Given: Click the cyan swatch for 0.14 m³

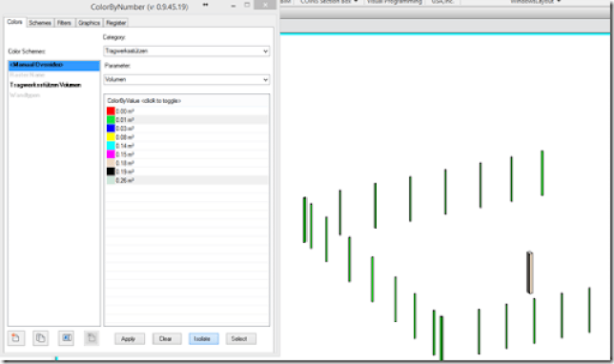Looking at the screenshot, I should point(111,146).
